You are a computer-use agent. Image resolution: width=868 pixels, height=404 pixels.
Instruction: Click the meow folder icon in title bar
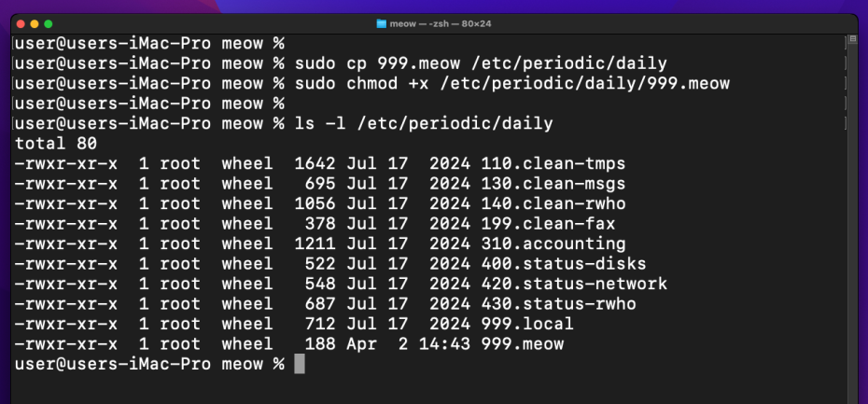click(x=381, y=23)
